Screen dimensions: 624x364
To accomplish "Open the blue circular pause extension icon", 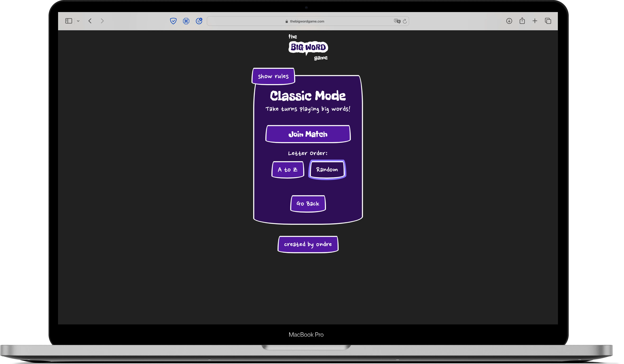I will coord(199,21).
